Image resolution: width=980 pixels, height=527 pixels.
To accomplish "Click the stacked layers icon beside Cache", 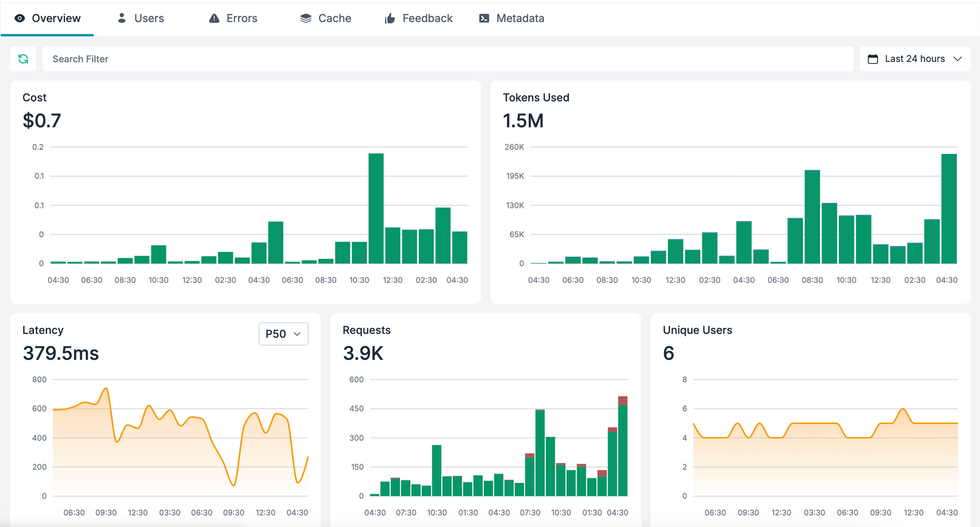I will click(x=305, y=18).
